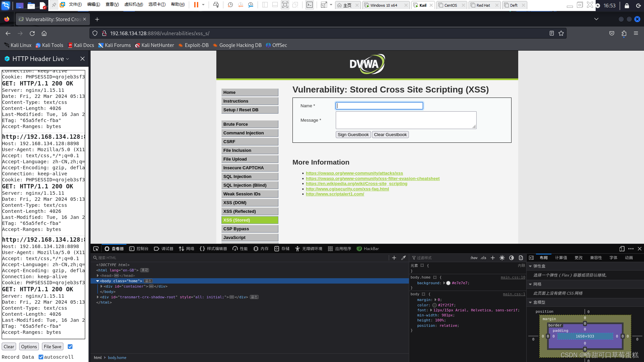Open the 存储 (Storage) devtools panel

282,248
